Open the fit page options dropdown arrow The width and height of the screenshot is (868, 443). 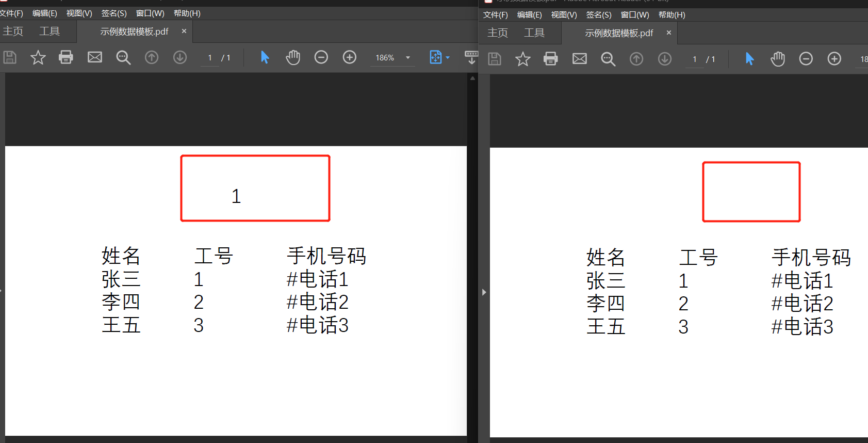448,57
